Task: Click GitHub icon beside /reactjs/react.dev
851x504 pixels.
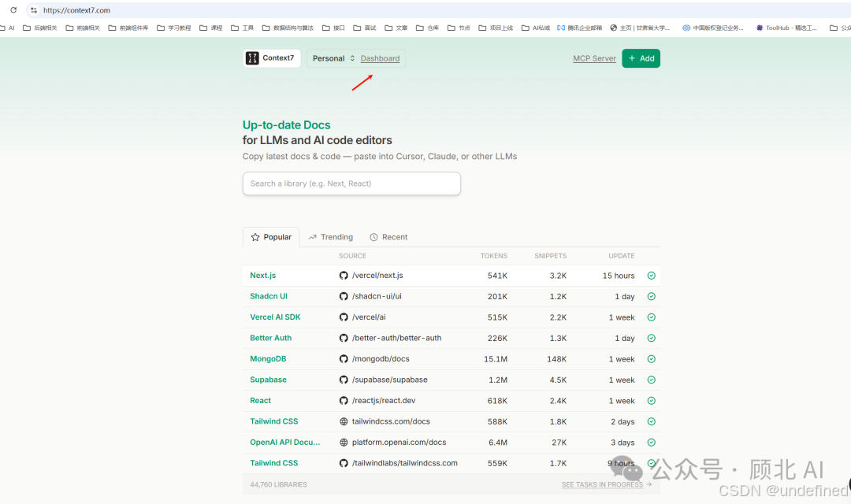Action: (344, 400)
